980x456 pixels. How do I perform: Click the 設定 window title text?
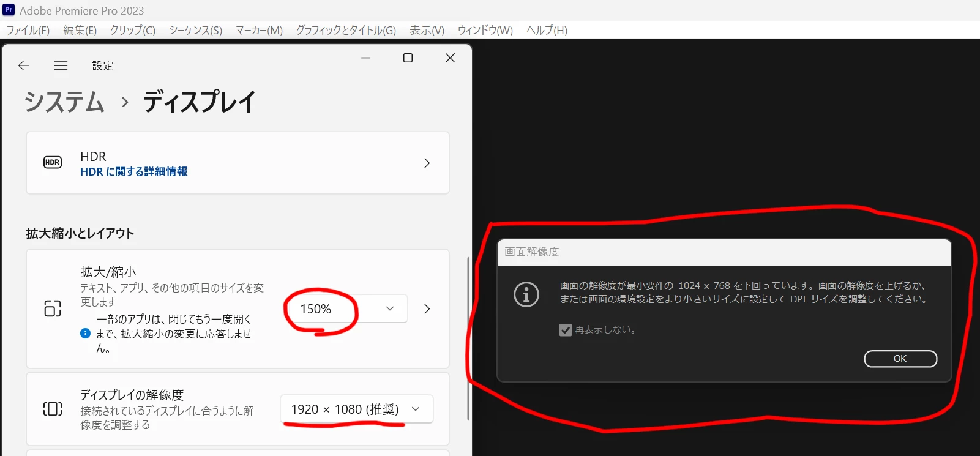[x=103, y=65]
